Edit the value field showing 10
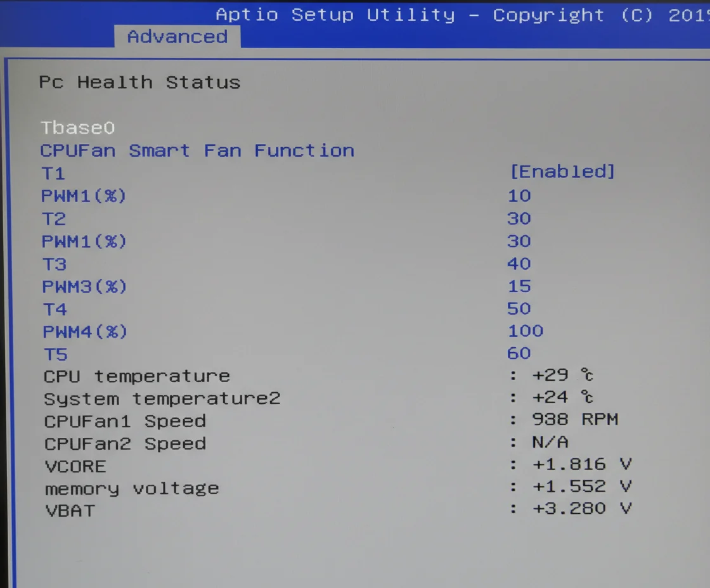The image size is (710, 588). click(519, 196)
